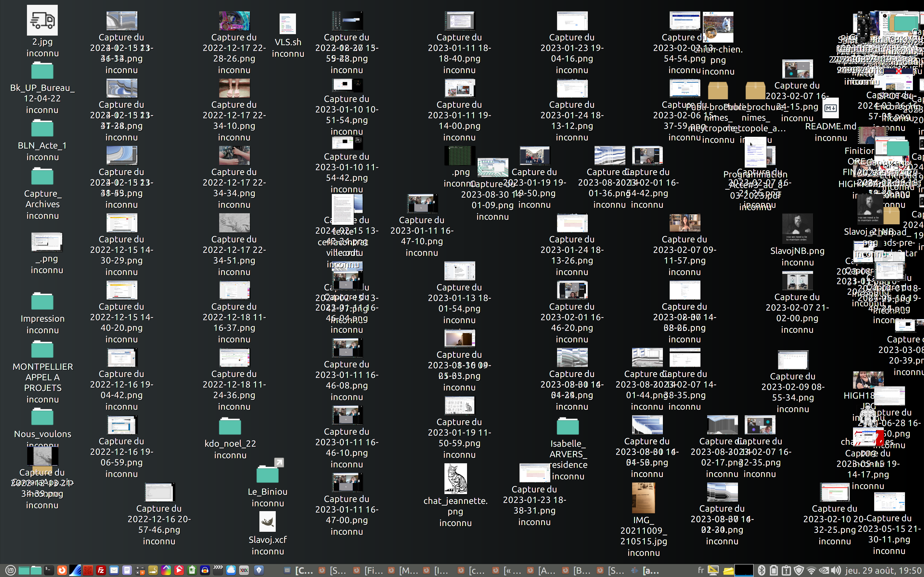The width and height of the screenshot is (924, 577).
Task: Open Firefox from the panel launcher
Action: (x=62, y=571)
